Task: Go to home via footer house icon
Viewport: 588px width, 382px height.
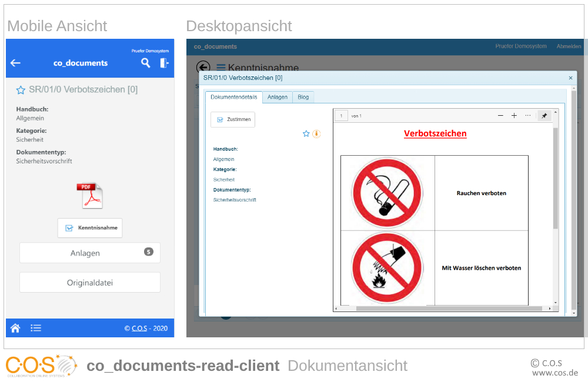Action: click(15, 329)
